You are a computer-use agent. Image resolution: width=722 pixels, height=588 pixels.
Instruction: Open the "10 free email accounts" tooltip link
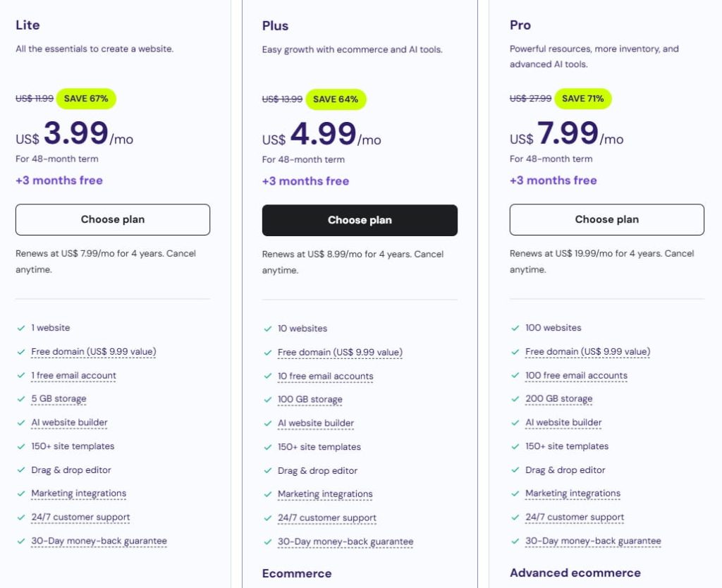[x=325, y=376]
